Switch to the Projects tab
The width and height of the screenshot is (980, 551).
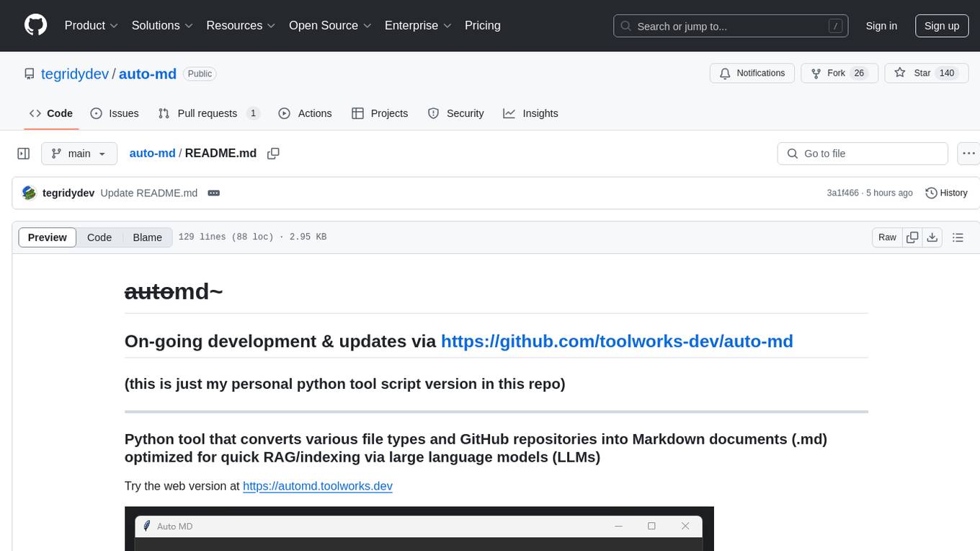(x=380, y=113)
